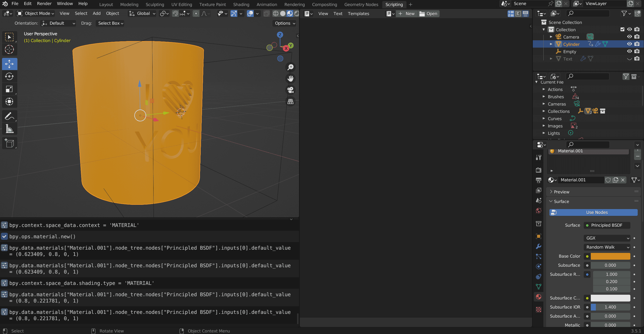Open the Modifier properties tab (wrench icon)
This screenshot has height=334, width=644.
[x=539, y=246]
